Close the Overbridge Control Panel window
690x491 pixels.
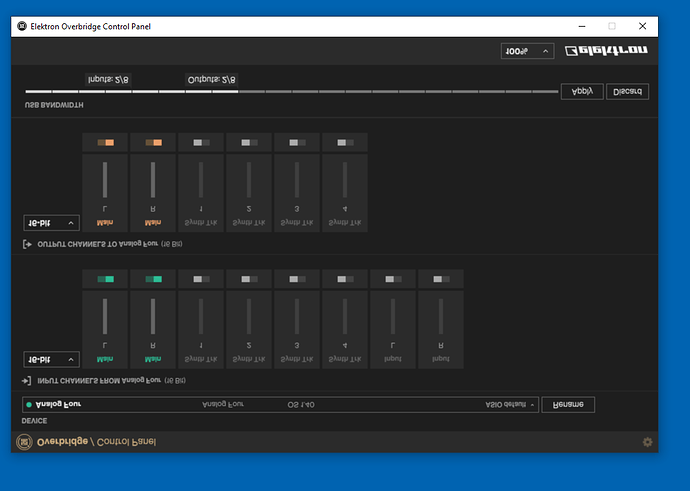coord(642,26)
